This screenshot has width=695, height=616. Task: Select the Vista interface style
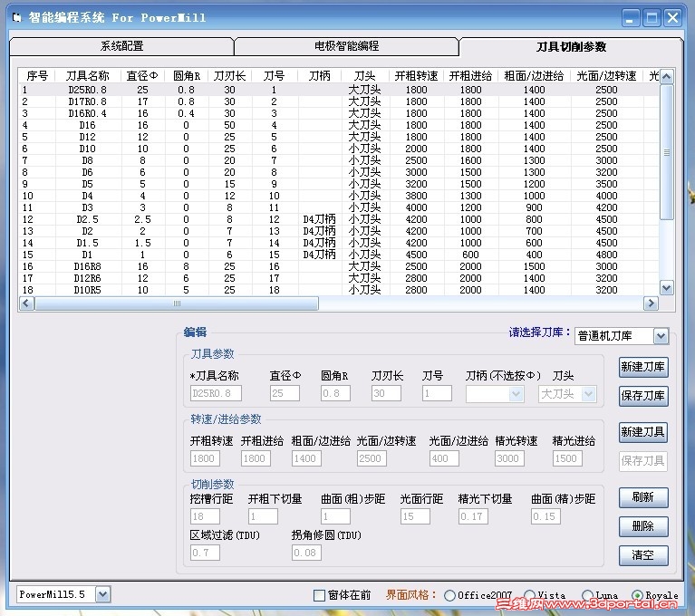point(530,595)
